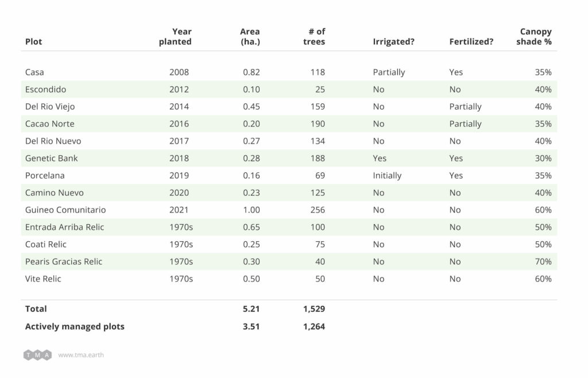The image size is (588, 378).
Task: Click the Plot column header
Action: point(33,41)
